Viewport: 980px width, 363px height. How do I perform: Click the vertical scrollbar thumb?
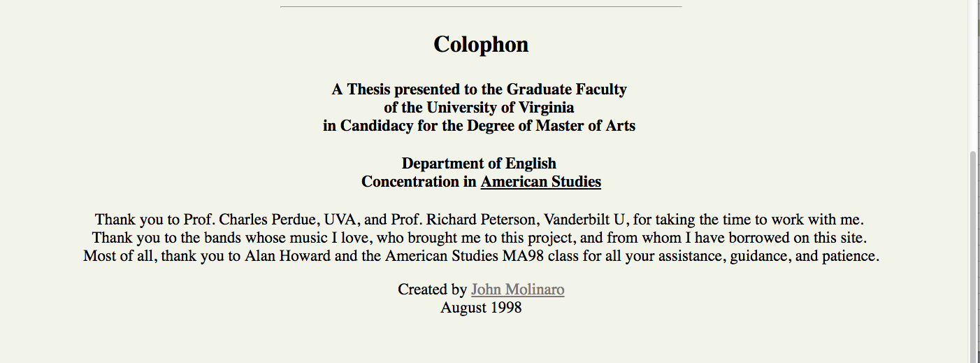[x=974, y=255]
